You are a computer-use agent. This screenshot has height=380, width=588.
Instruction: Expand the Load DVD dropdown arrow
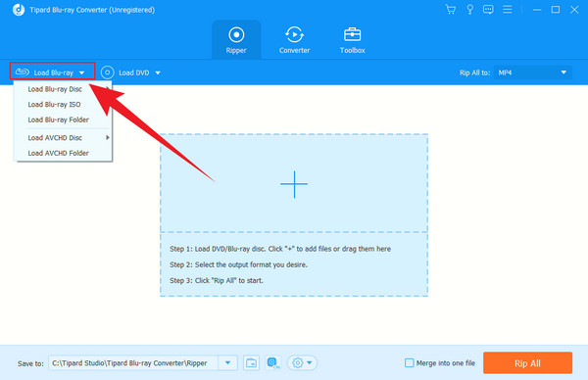(x=158, y=72)
